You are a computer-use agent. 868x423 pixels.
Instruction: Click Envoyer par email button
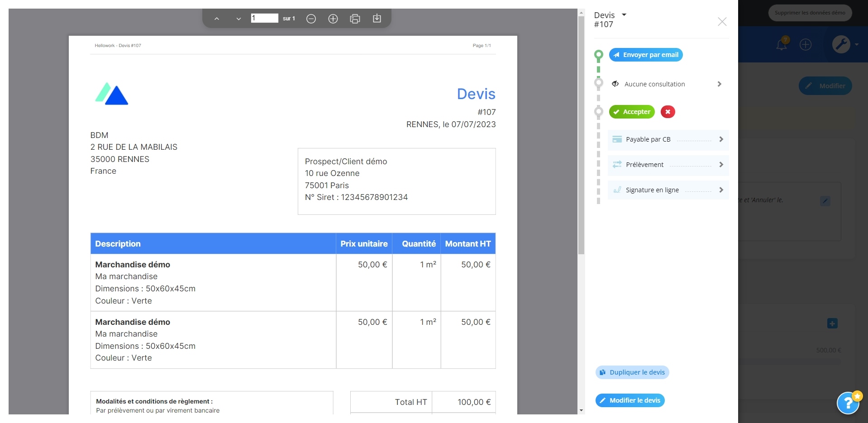point(646,55)
